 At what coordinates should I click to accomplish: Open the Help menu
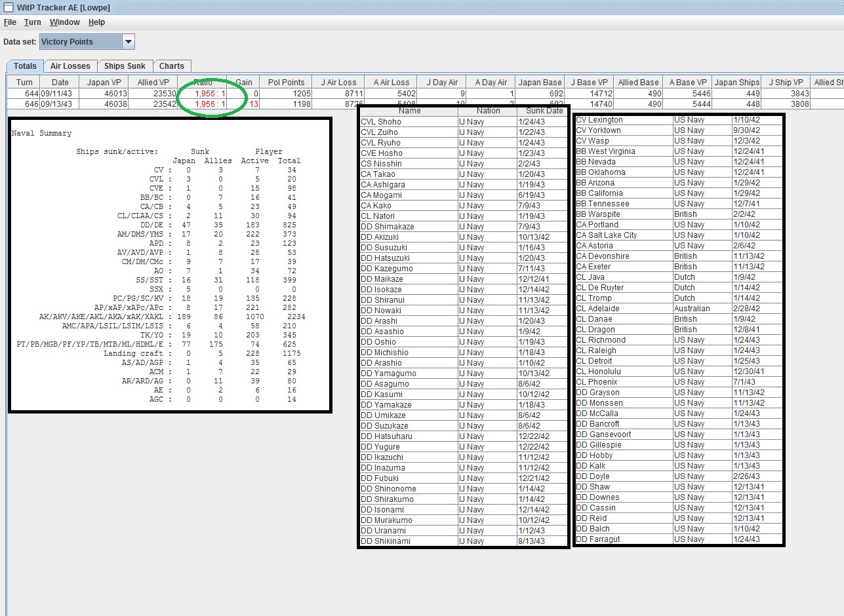click(x=96, y=22)
